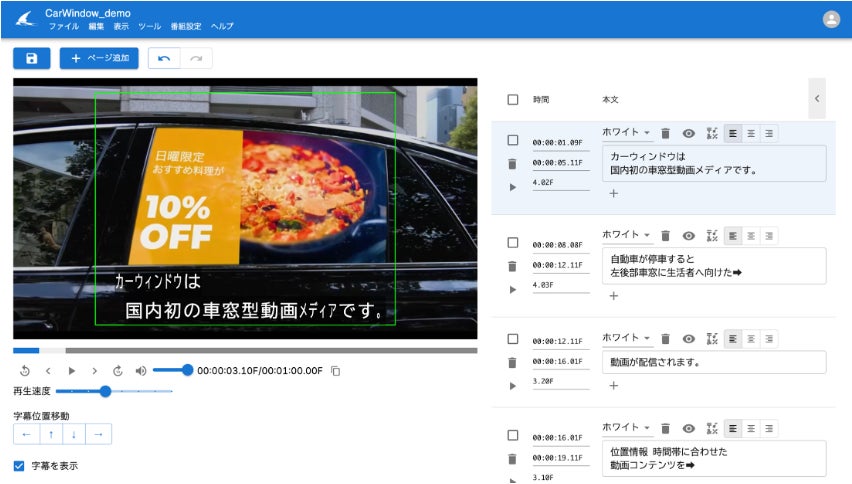Right-align the カーウィンドウは caption

coord(769,134)
